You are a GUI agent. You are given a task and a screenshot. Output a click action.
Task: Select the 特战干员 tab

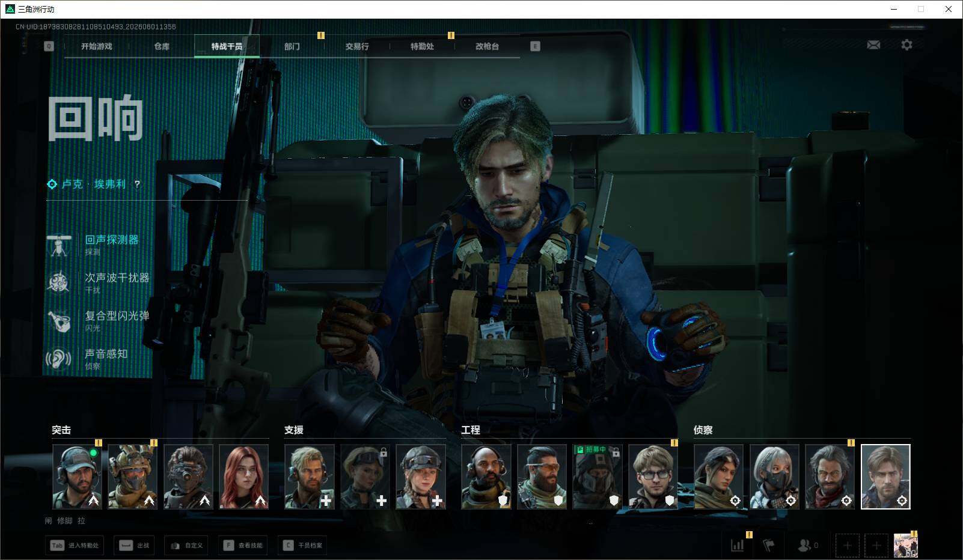pyautogui.click(x=227, y=46)
